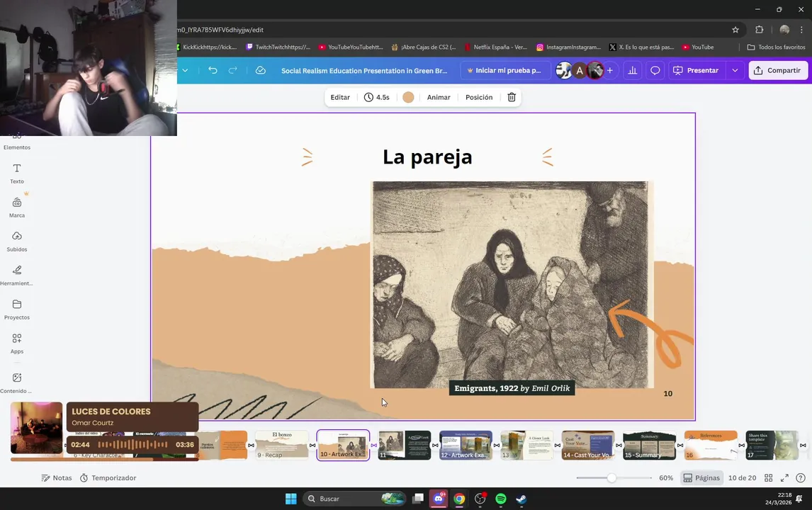The width and height of the screenshot is (812, 510).
Task: Click the Windows Start button
Action: tap(291, 499)
